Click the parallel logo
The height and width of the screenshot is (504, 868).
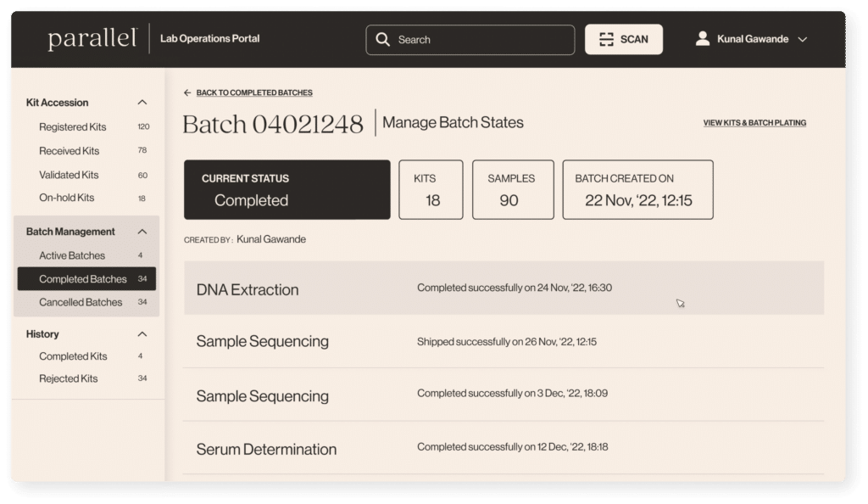coord(92,39)
